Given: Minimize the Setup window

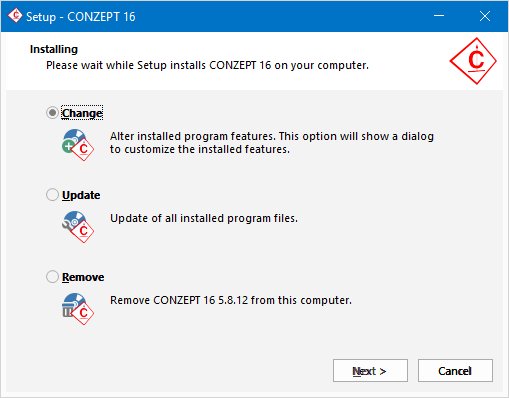Looking at the screenshot, I should click(x=439, y=16).
